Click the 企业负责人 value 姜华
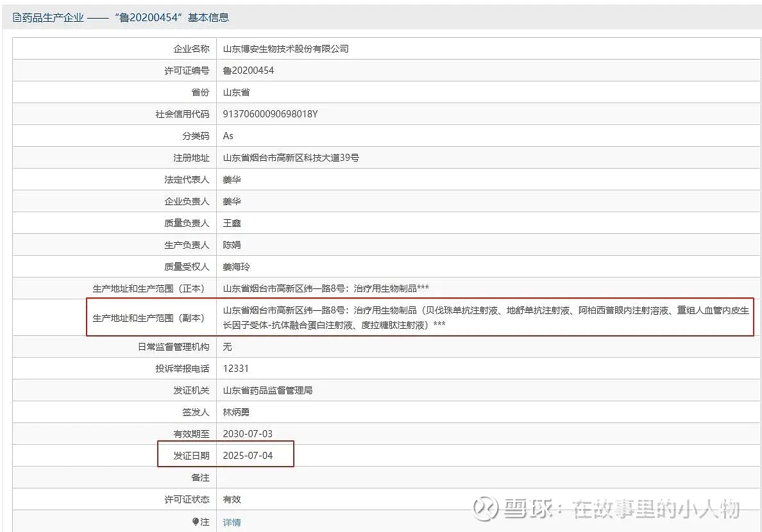This screenshot has height=532, width=762. 232,201
